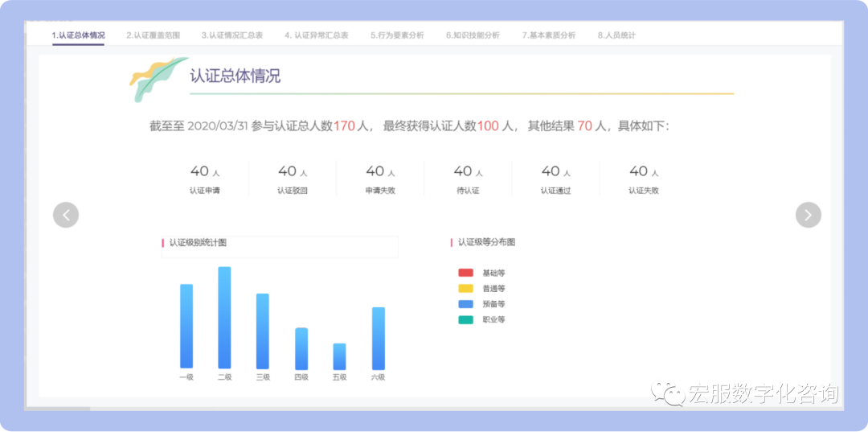Click the 待认证 40人 statistic
The image size is (868, 432).
(x=469, y=179)
